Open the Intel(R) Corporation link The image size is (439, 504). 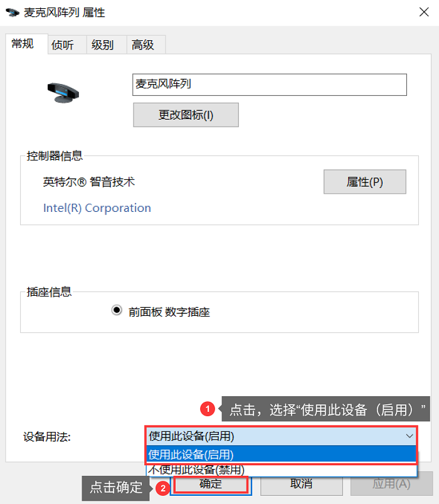tap(97, 207)
